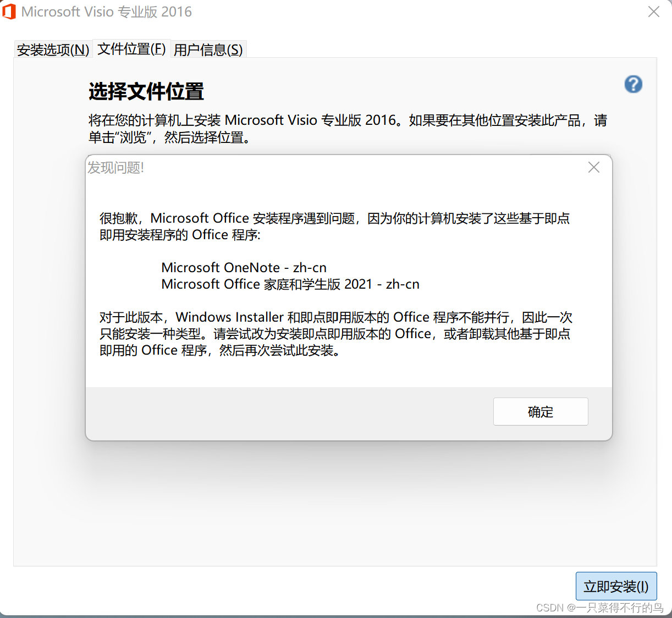Open the 用户信息(S) tab

pyautogui.click(x=208, y=49)
